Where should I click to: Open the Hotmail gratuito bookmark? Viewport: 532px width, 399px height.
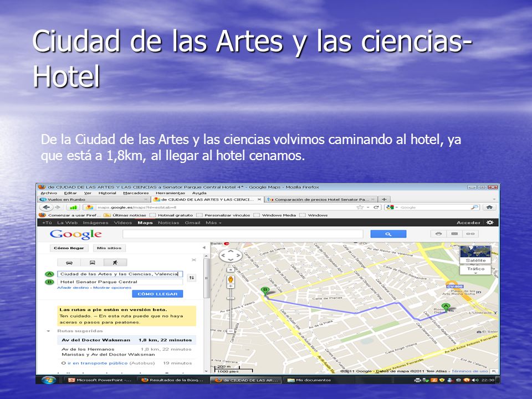171,215
